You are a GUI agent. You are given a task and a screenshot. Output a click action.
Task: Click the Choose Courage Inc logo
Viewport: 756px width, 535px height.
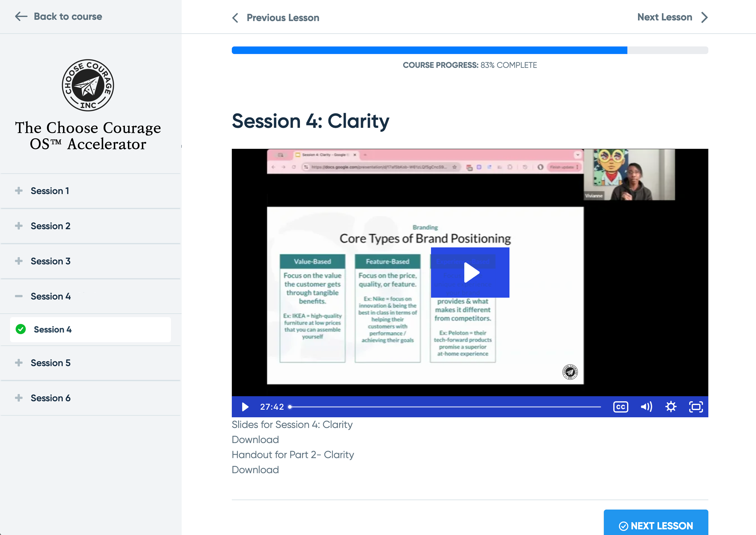click(88, 85)
